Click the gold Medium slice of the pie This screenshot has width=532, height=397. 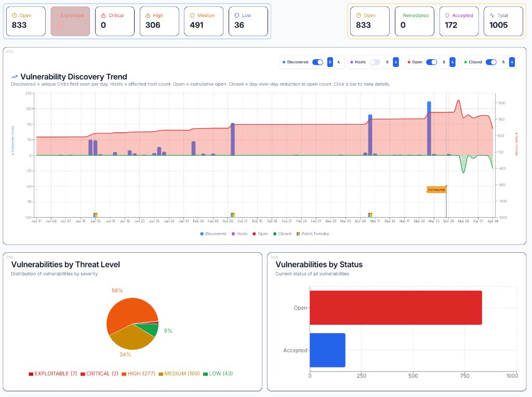pos(130,339)
